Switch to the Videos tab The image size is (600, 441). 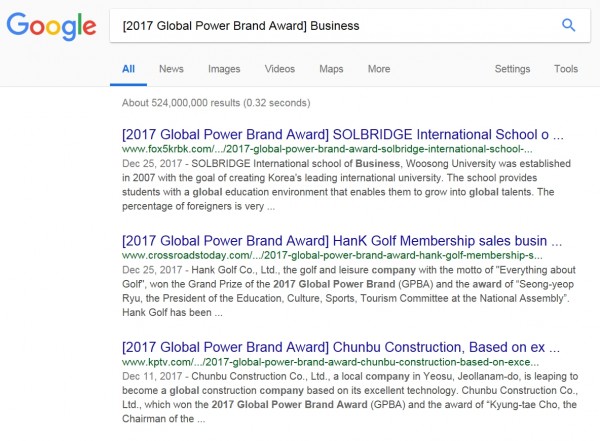coord(280,69)
